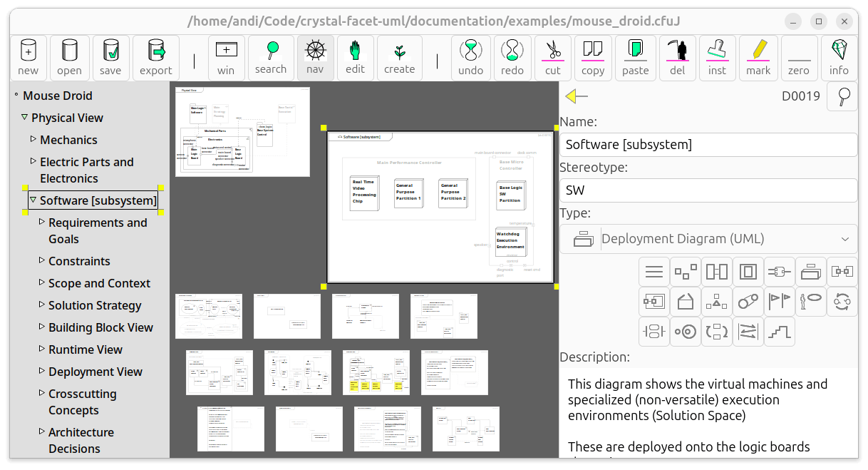Open the Deployment Diagram type dropdown
This screenshot has width=868, height=470.
(845, 239)
